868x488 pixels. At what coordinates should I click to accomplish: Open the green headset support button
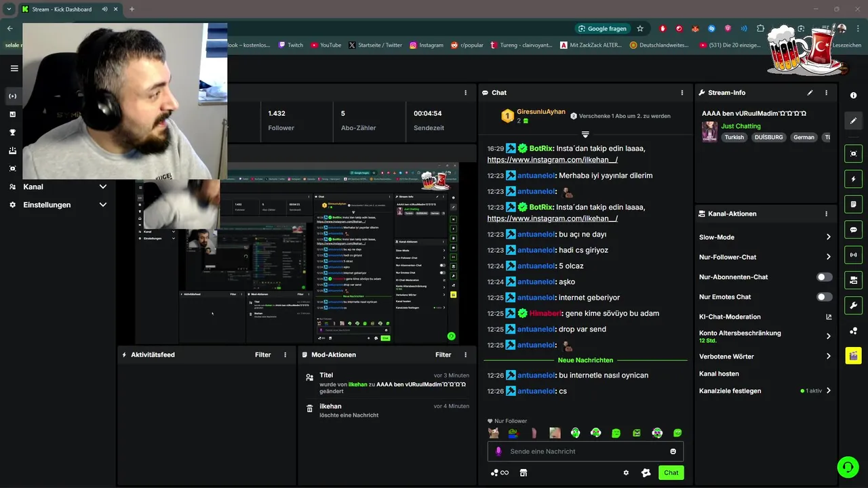pos(848,466)
